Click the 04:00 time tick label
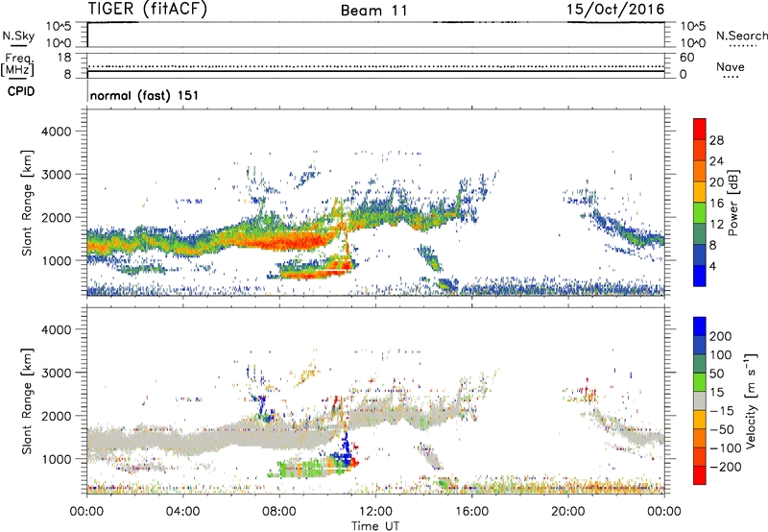 [x=182, y=512]
